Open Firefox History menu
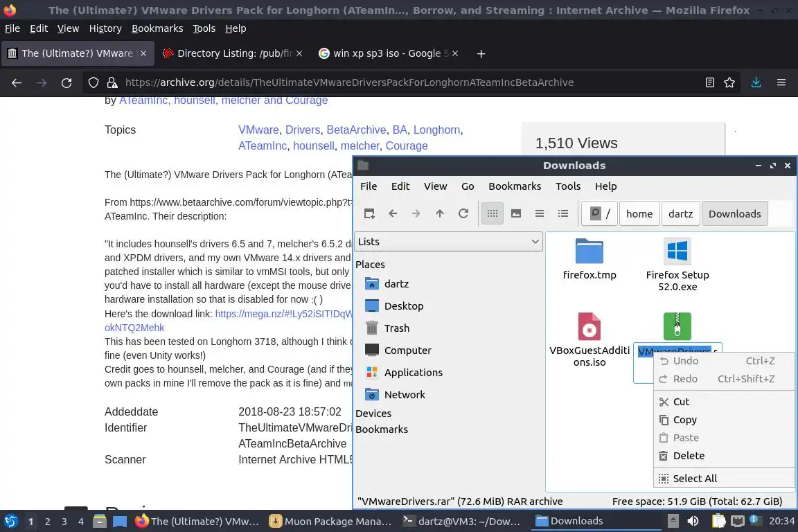 105,28
